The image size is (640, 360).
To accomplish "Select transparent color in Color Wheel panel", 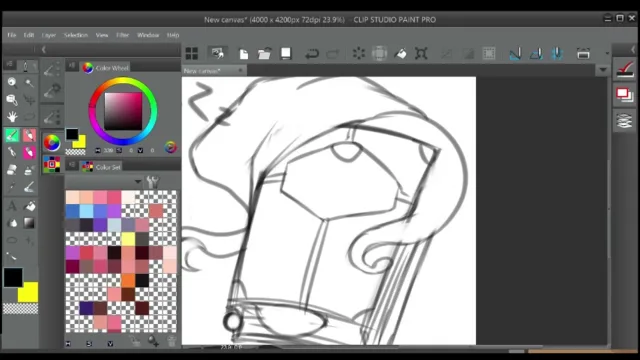I will [76, 152].
